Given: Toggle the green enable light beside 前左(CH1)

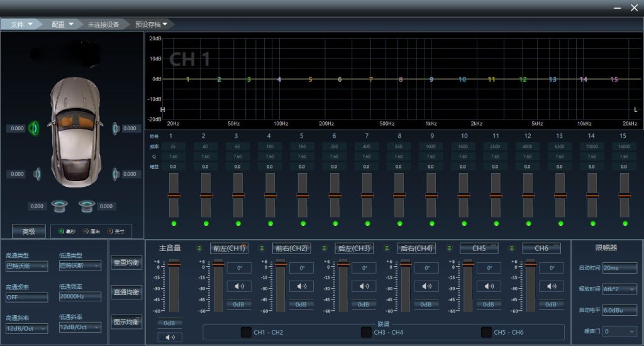Looking at the screenshot, I should [x=199, y=248].
